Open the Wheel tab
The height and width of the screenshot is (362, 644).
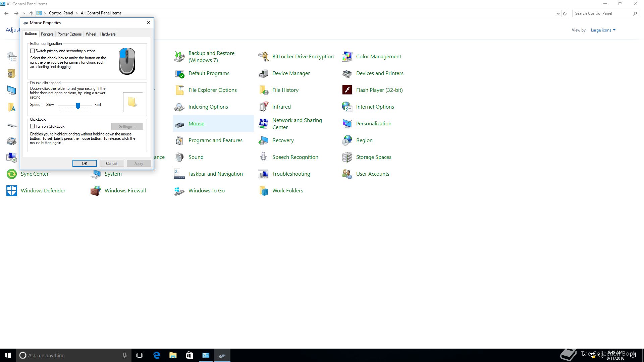[91, 34]
